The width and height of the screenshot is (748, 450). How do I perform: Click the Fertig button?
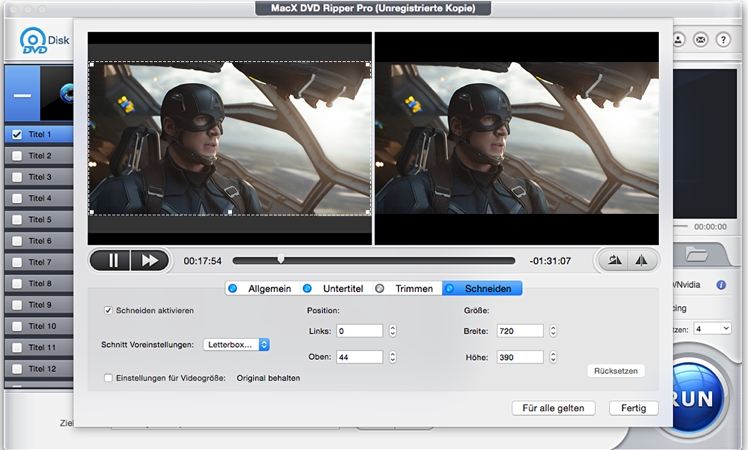pos(633,408)
